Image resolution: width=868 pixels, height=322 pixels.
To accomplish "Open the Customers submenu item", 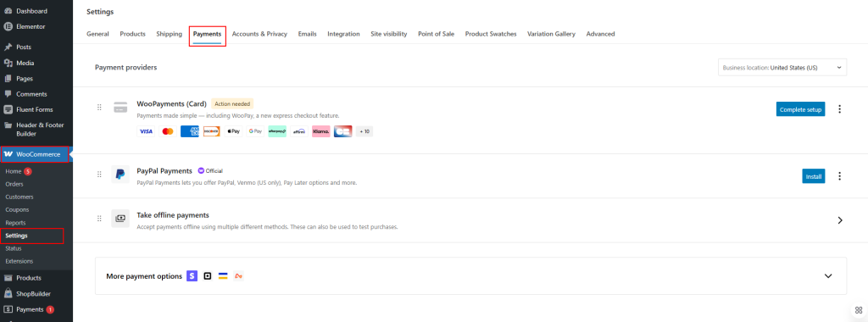I will pos(19,197).
